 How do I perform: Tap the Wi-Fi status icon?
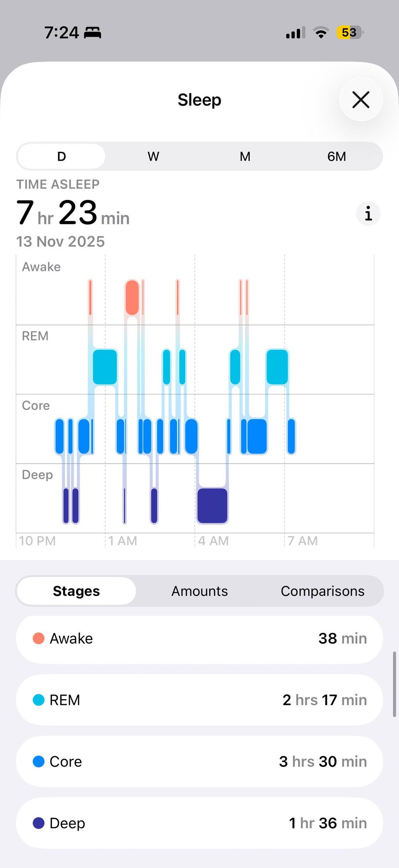click(x=321, y=33)
